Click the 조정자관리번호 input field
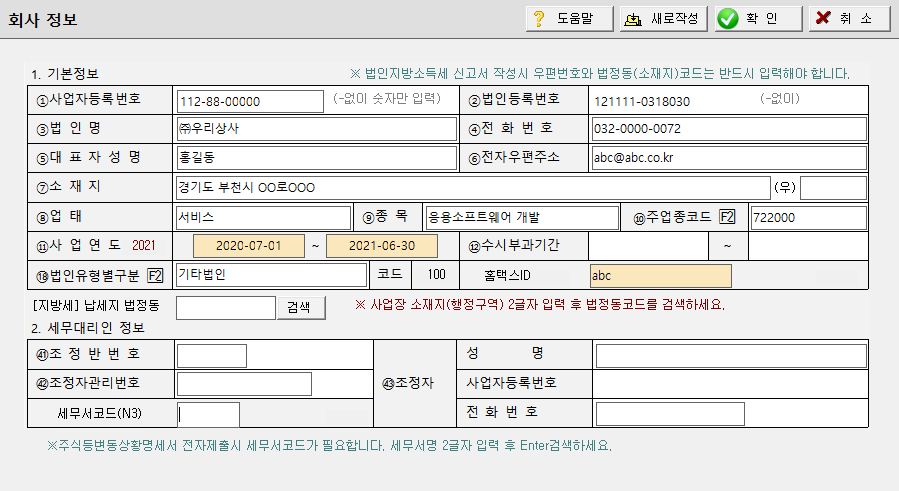 [x=244, y=384]
